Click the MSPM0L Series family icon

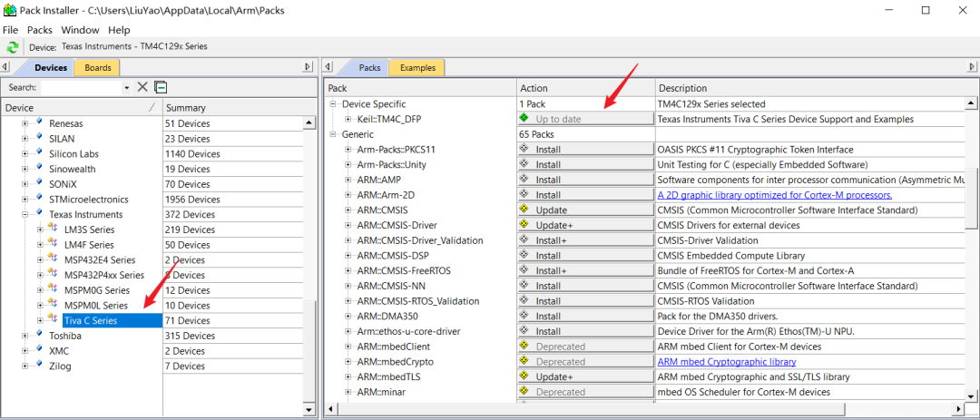pyautogui.click(x=54, y=305)
